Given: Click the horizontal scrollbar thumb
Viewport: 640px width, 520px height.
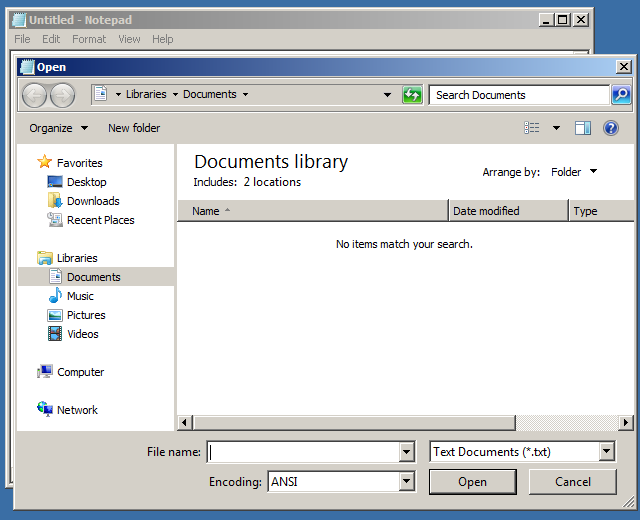Looking at the screenshot, I should [355, 422].
